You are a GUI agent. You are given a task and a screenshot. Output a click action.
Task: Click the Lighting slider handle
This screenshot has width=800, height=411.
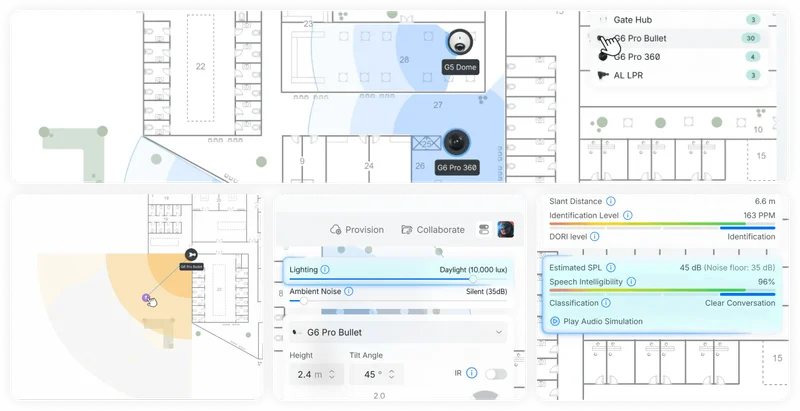[473, 279]
